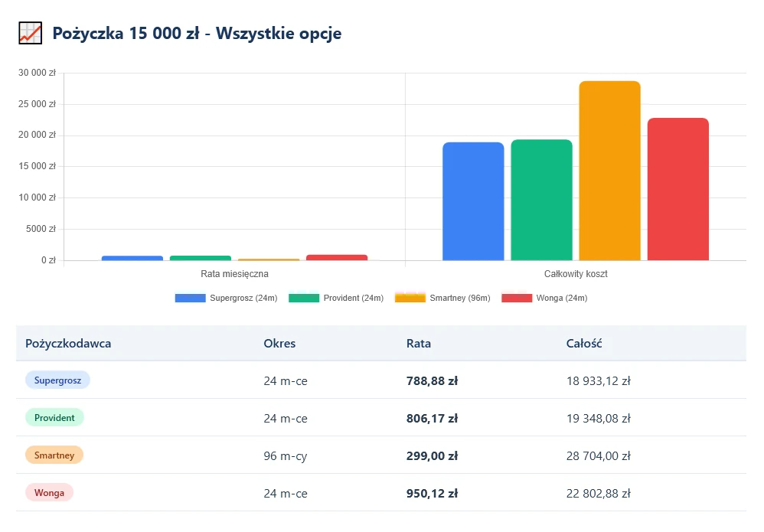Toggle Provident (24m) legend series

(x=336, y=298)
